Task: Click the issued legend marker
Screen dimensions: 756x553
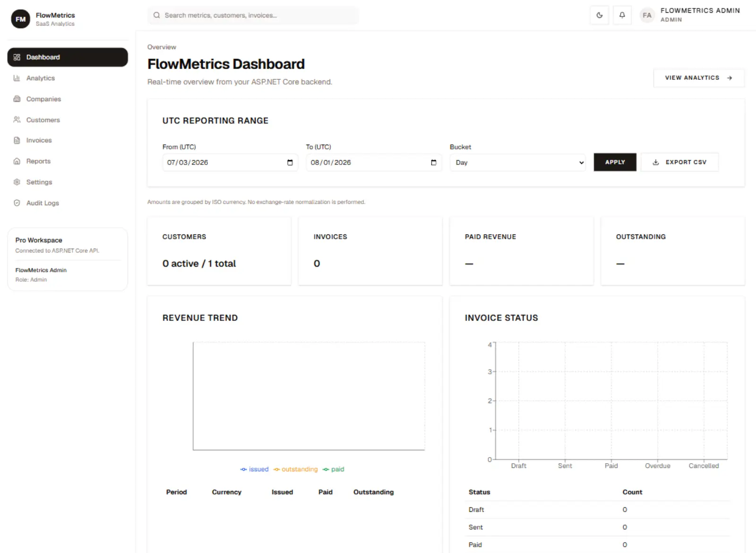Action: point(243,469)
